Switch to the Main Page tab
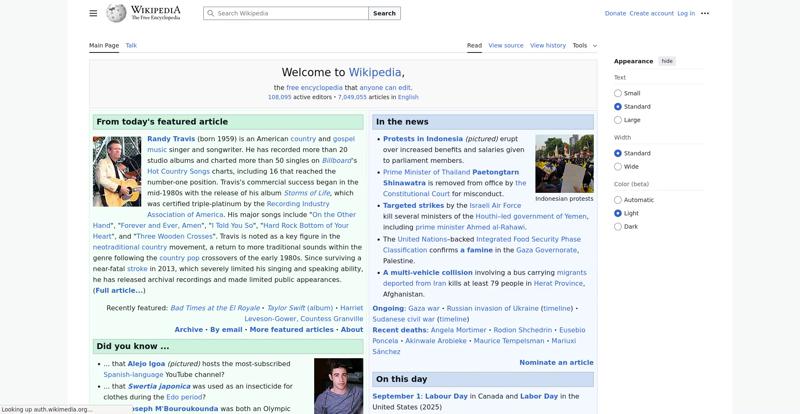This screenshot has width=800, height=414. pyautogui.click(x=104, y=45)
